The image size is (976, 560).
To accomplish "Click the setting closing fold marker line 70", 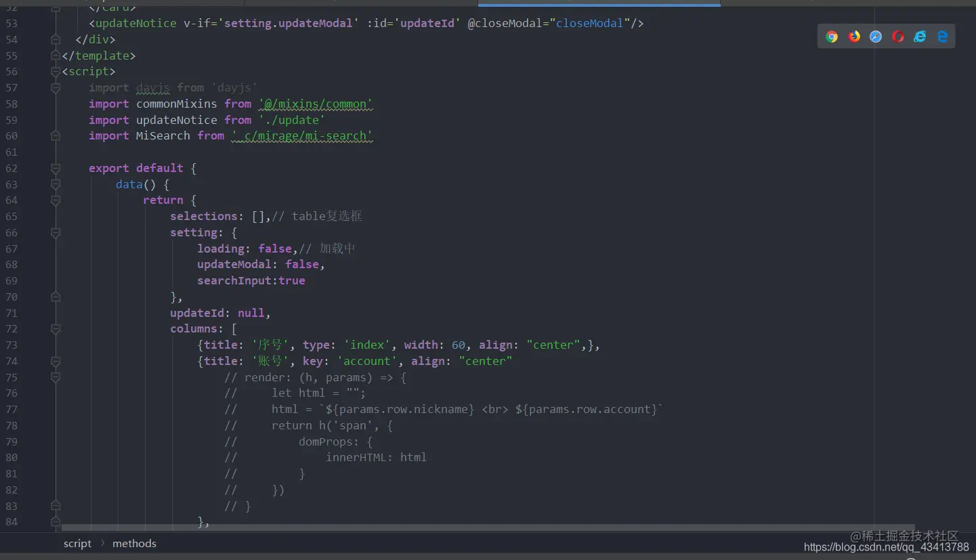I will [56, 297].
